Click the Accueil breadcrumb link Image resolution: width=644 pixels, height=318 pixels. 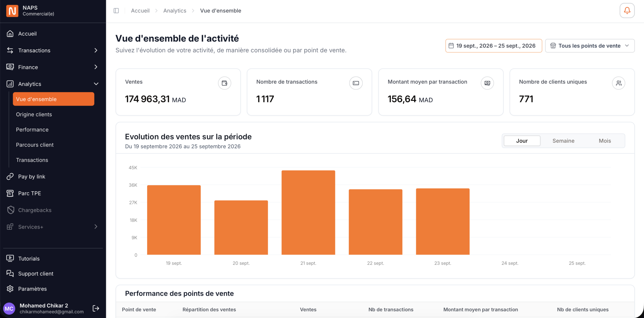pos(140,11)
